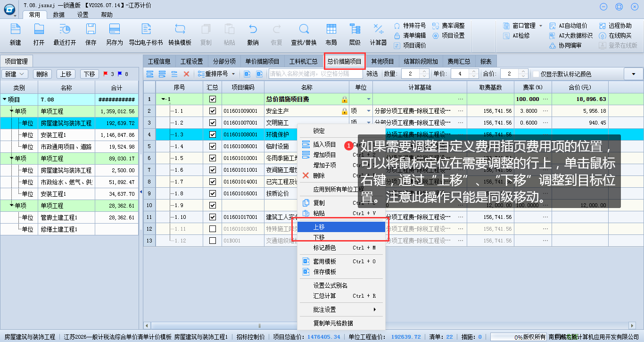Open the 最近打开 recent files icon

point(65,29)
